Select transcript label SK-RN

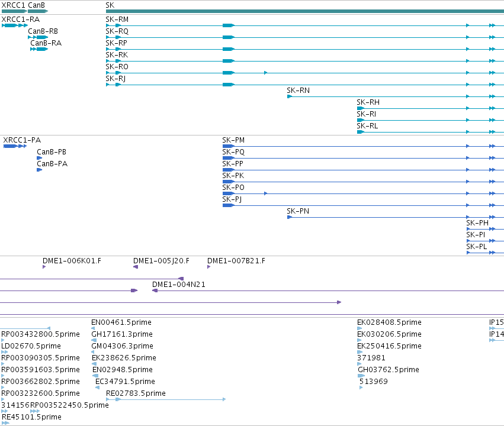tap(298, 91)
